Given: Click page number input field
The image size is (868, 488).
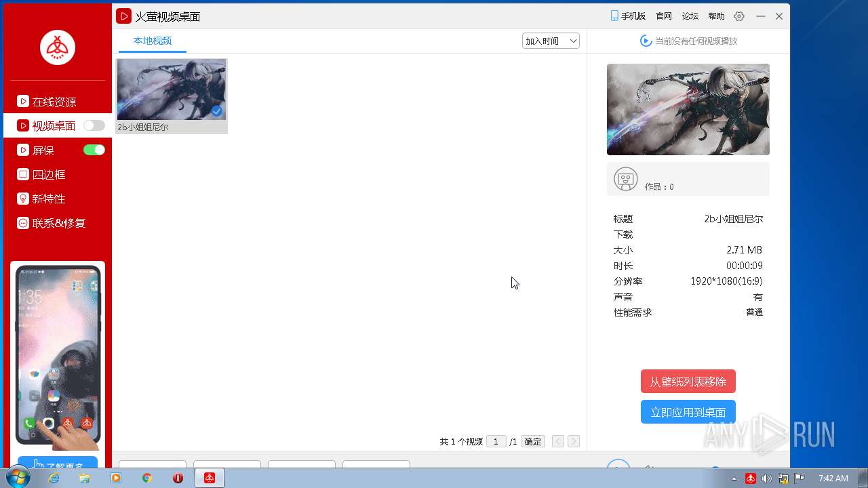Looking at the screenshot, I should tap(496, 441).
